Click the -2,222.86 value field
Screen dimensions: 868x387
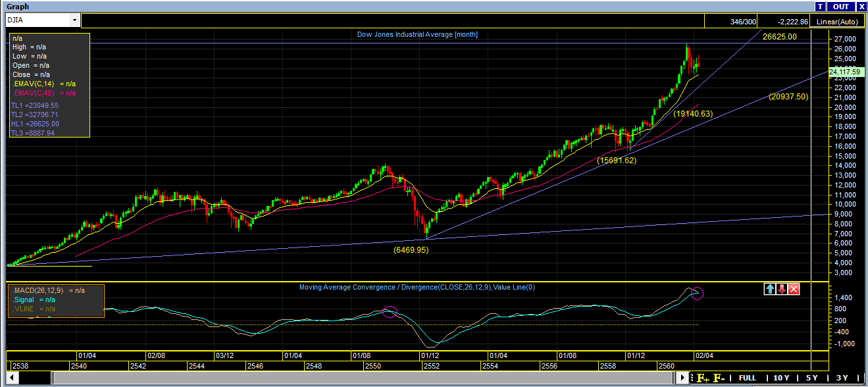click(783, 22)
